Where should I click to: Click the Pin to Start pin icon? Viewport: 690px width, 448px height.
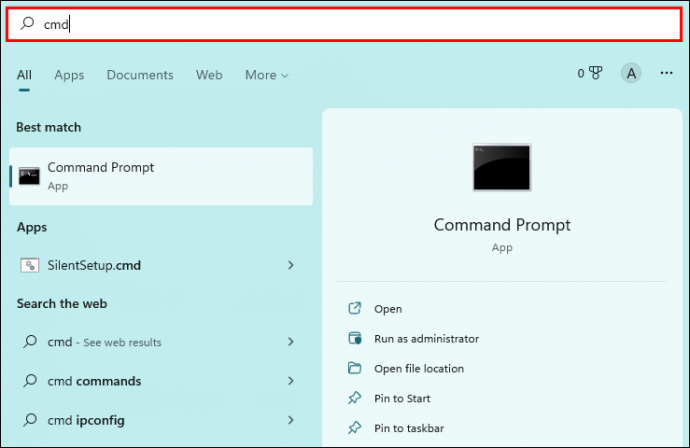coord(355,398)
